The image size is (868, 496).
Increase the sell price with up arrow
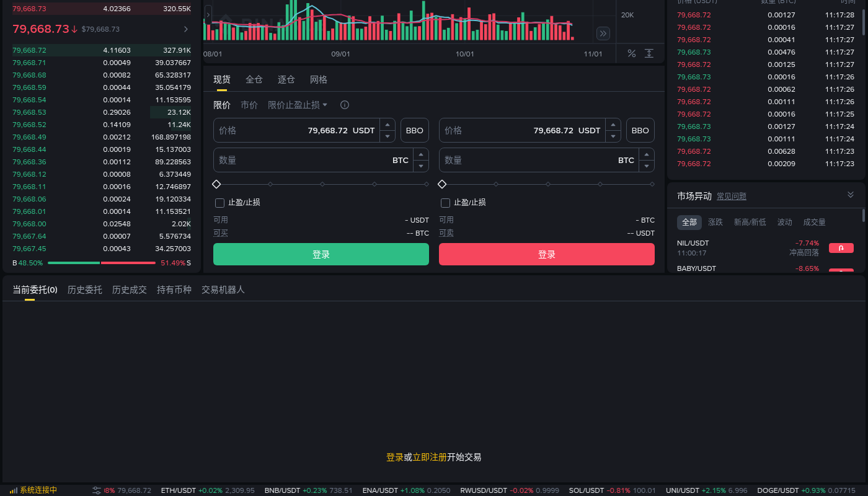613,125
